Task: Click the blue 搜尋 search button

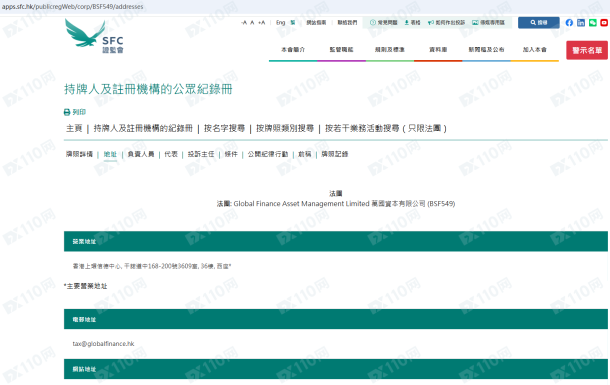Action: click(x=539, y=23)
